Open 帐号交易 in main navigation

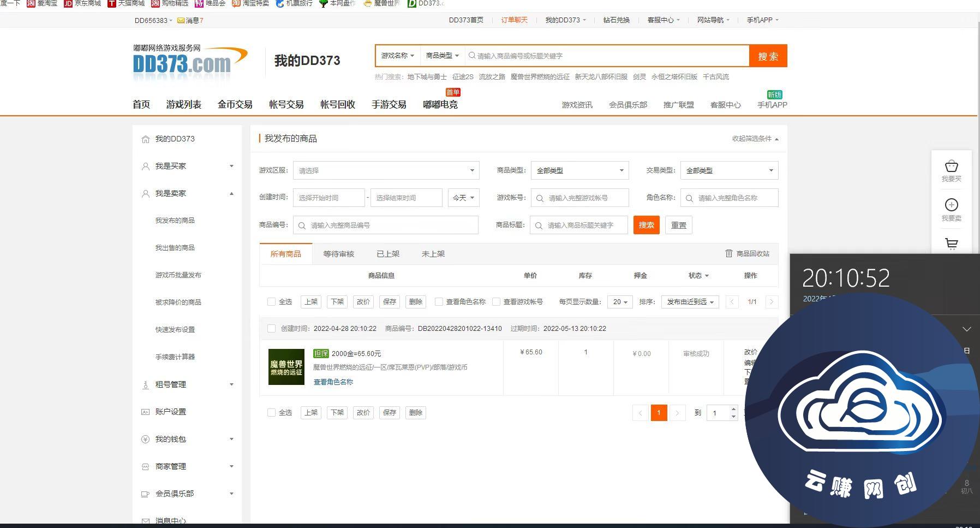click(286, 104)
